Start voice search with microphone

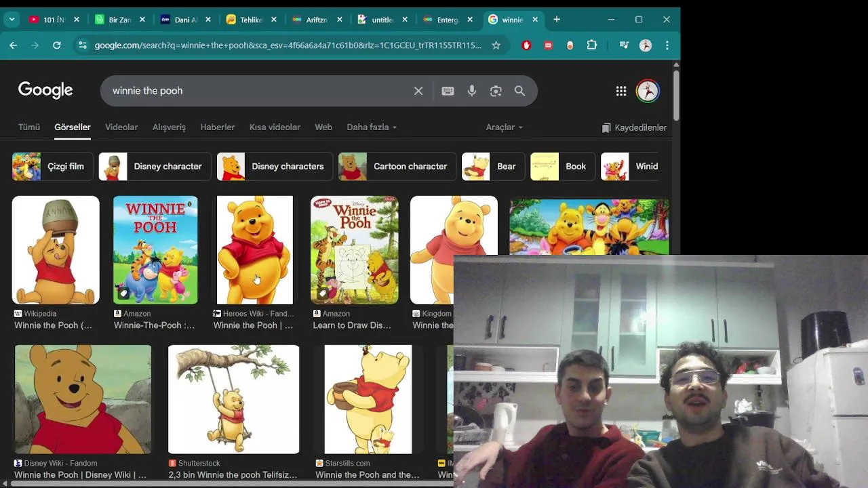pyautogui.click(x=472, y=91)
